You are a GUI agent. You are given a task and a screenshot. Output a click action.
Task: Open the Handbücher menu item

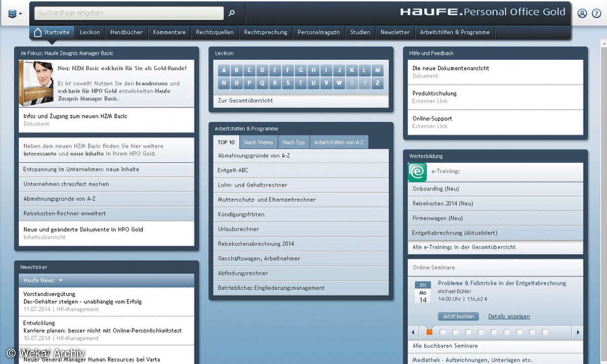click(126, 32)
